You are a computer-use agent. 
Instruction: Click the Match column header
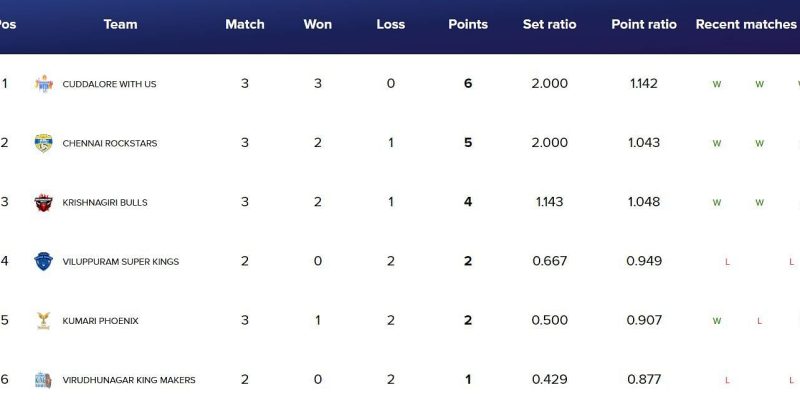click(x=245, y=24)
